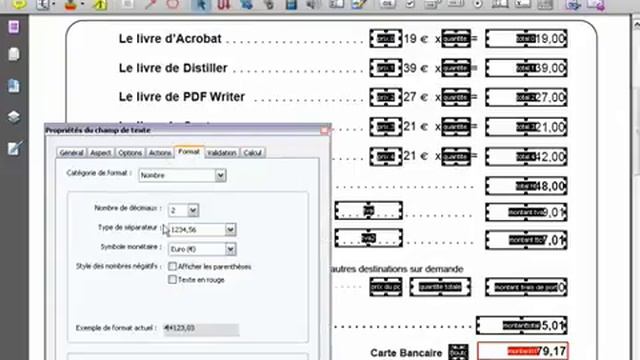Select the prix du pc field

click(x=386, y=287)
